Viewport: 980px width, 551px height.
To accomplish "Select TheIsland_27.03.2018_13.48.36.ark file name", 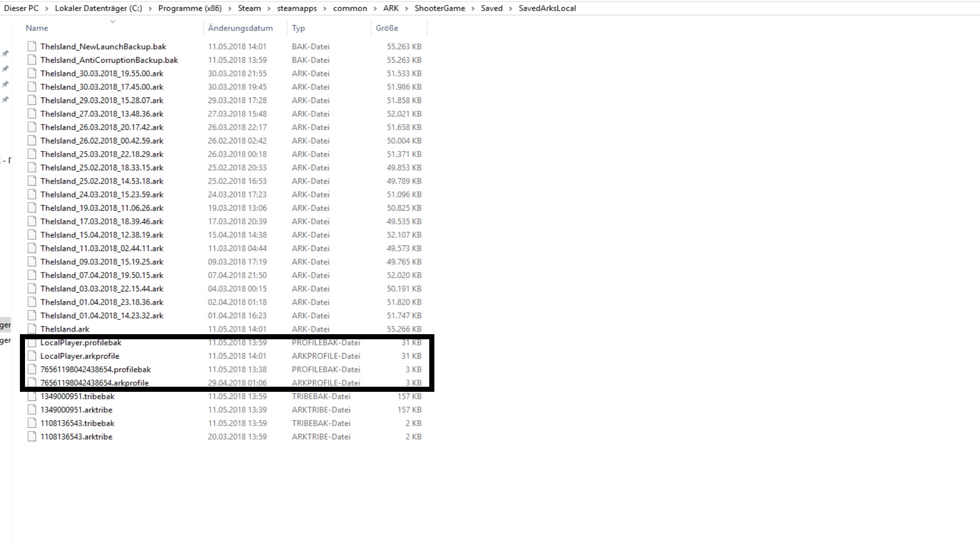I will point(102,114).
